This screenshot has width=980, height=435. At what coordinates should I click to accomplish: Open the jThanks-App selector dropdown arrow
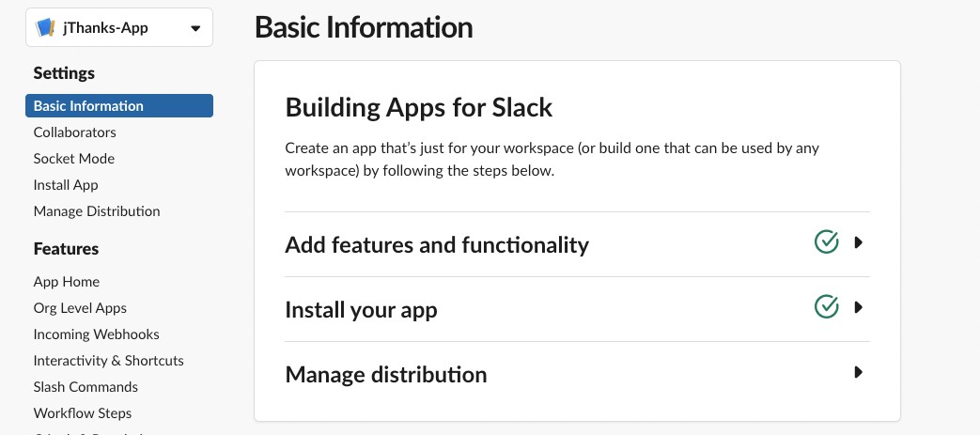tap(195, 28)
